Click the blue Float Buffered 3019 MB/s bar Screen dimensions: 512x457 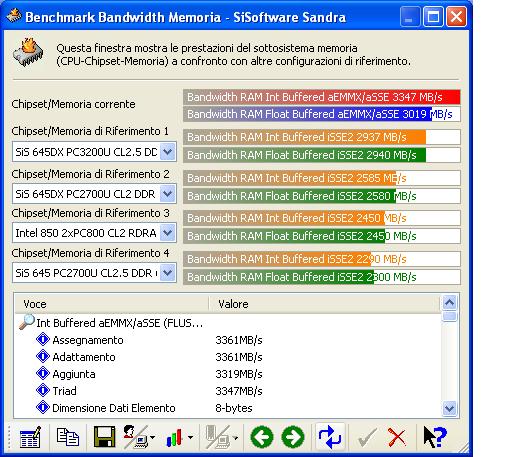322,114
